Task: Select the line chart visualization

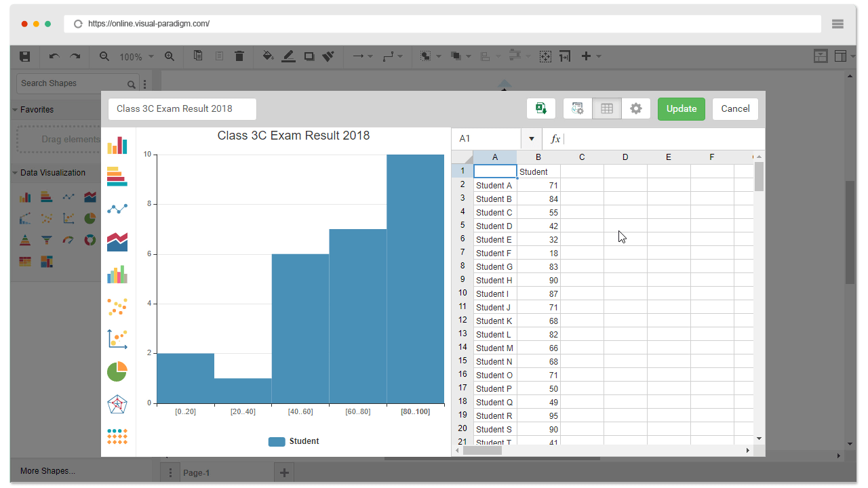Action: (117, 209)
